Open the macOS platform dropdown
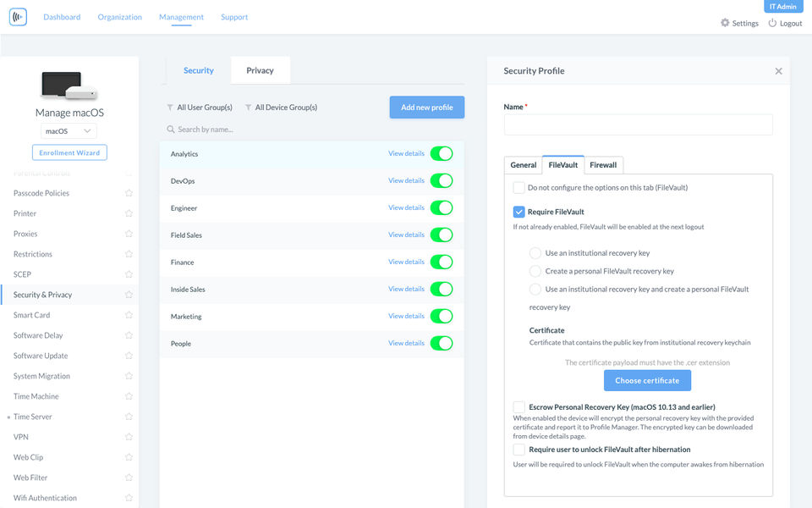 (69, 131)
